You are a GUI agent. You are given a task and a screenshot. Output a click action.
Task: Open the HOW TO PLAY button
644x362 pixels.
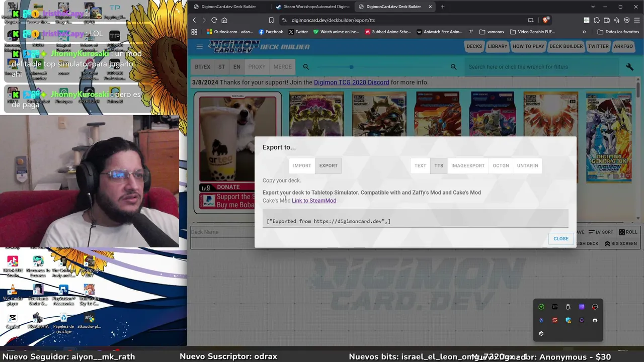[x=528, y=46]
